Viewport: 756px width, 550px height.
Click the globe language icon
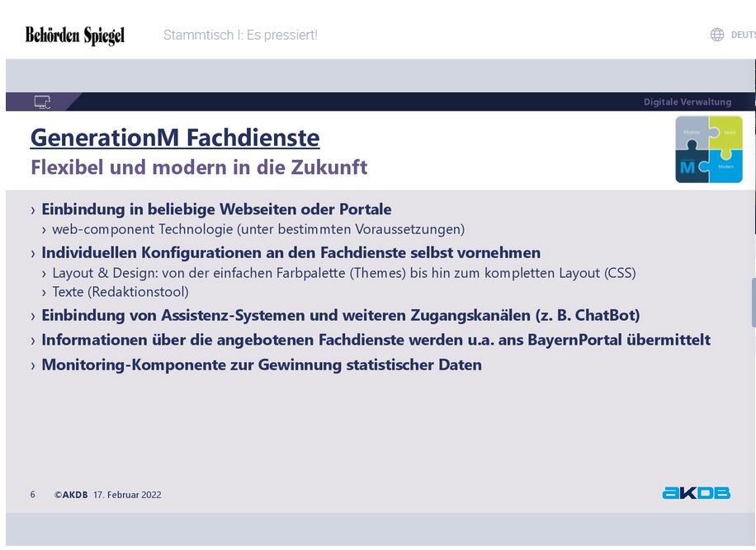point(717,35)
